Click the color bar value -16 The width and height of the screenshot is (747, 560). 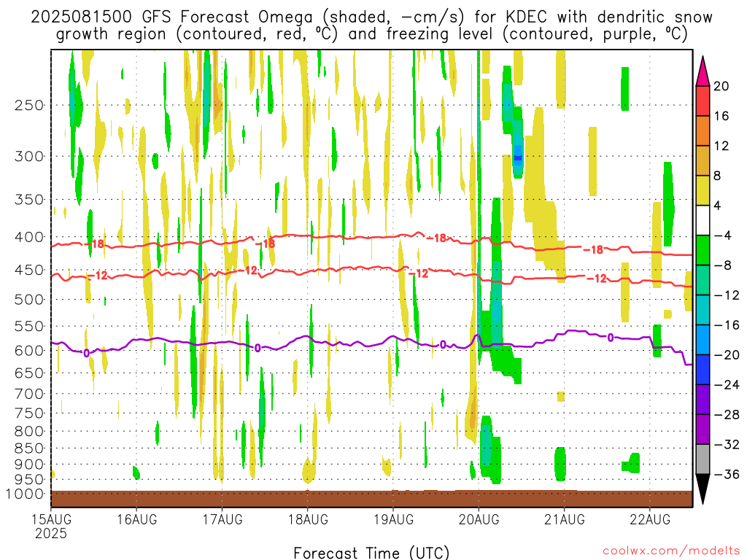point(727,324)
